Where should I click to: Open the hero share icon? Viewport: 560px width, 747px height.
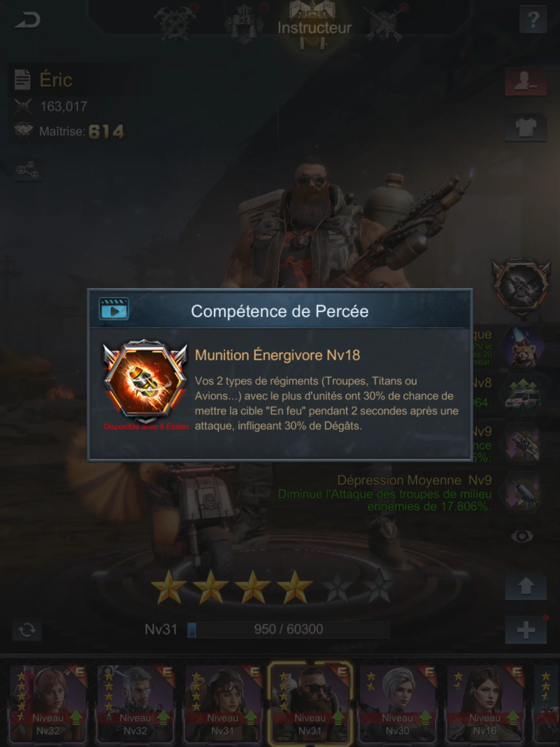[x=28, y=170]
